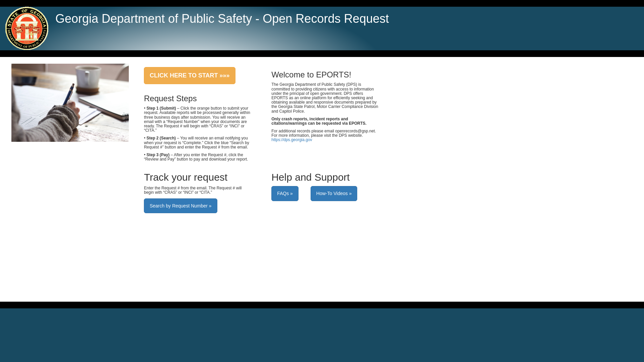Click the Welcome to EPORTS! heading
The height and width of the screenshot is (362, 644).
coord(311,75)
